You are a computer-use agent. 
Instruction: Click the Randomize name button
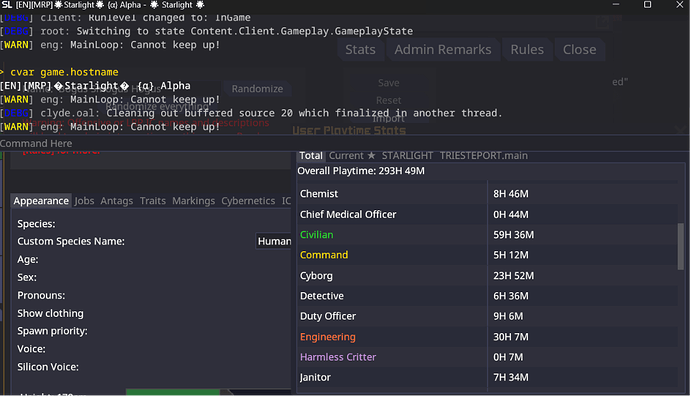coord(257,89)
